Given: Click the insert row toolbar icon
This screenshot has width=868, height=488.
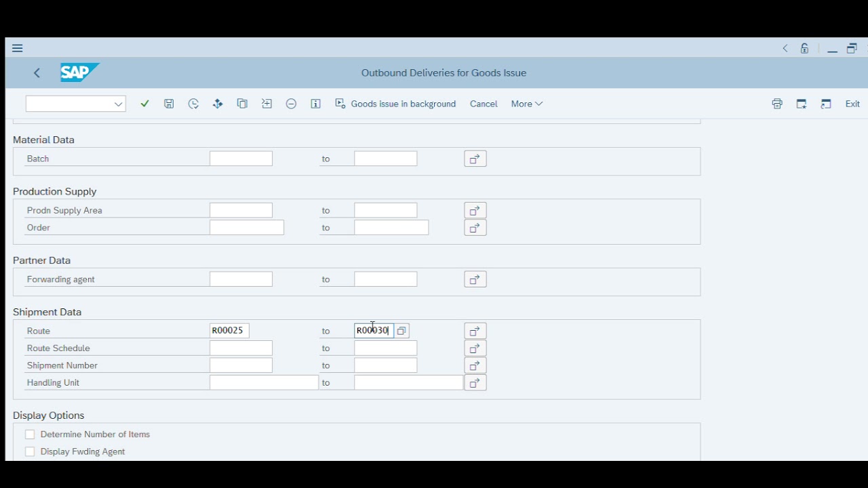Looking at the screenshot, I should (x=267, y=104).
